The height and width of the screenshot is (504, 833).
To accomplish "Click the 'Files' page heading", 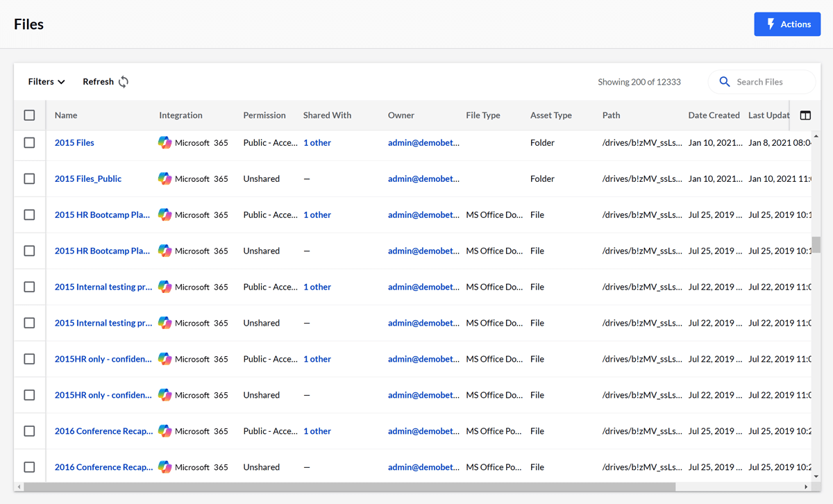I will [x=28, y=24].
